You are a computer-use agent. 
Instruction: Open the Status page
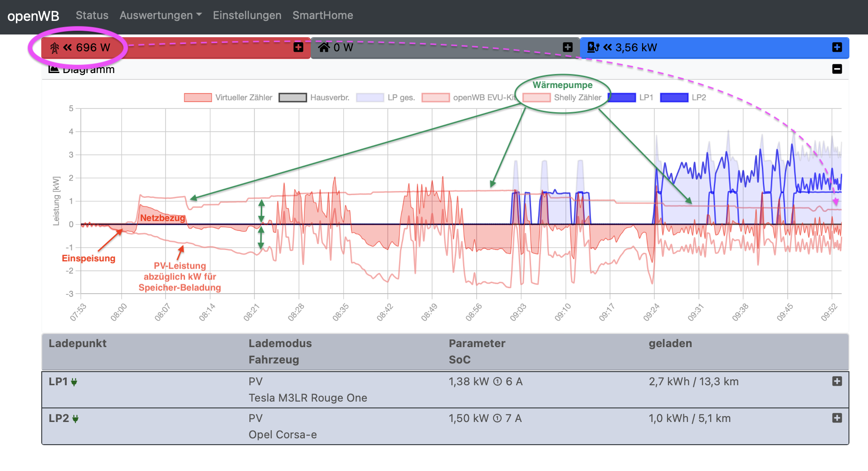tap(92, 15)
